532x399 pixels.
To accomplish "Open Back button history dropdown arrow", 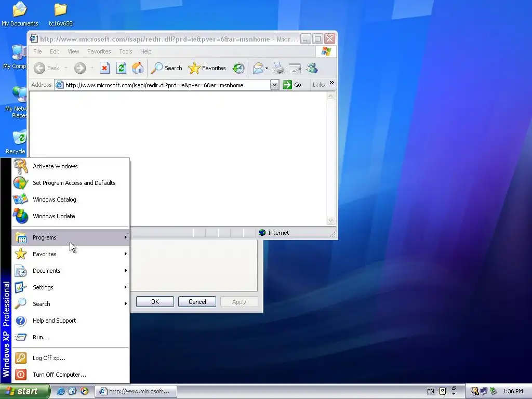I will (66, 68).
